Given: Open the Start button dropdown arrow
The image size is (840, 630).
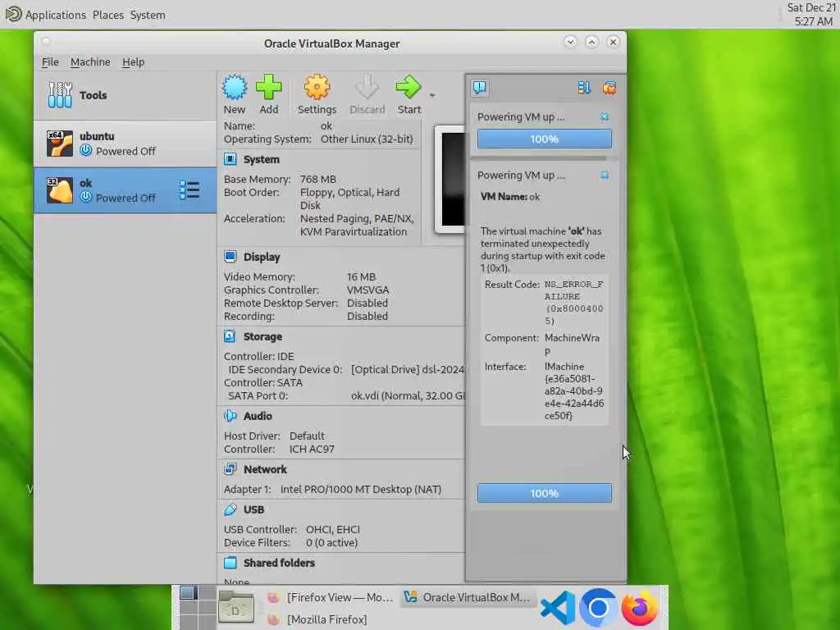Looking at the screenshot, I should pos(432,95).
